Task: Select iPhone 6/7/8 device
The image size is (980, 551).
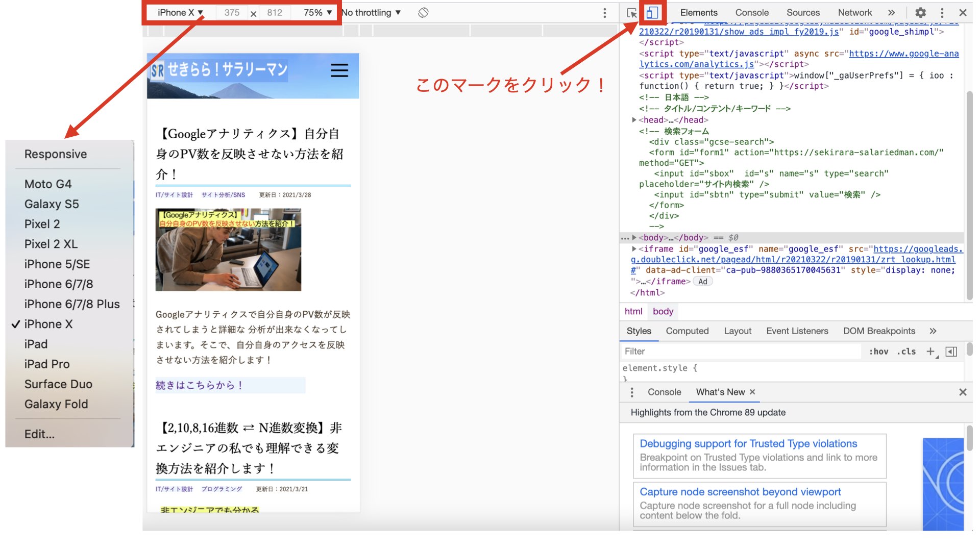Action: [x=59, y=284]
